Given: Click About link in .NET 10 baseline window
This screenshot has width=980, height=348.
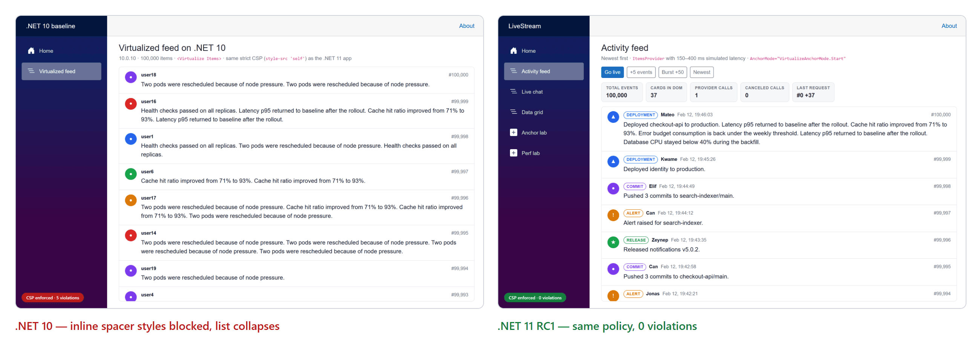Looking at the screenshot, I should [x=466, y=26].
